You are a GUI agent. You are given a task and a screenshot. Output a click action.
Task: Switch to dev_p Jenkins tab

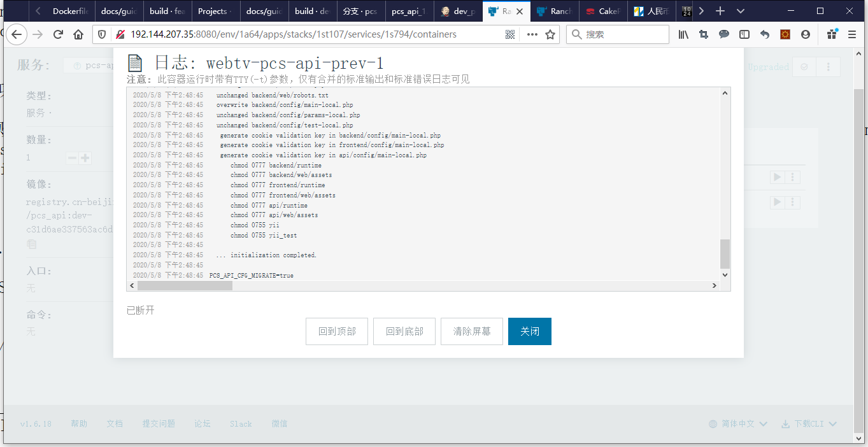(x=458, y=11)
